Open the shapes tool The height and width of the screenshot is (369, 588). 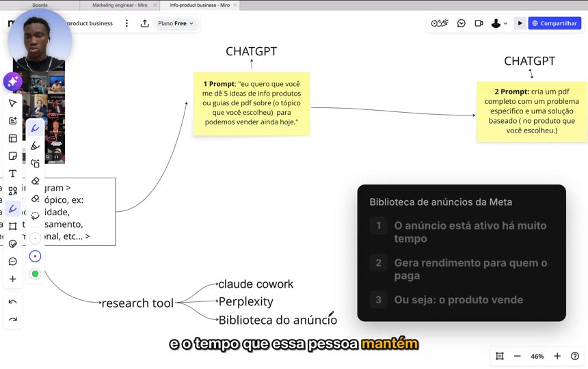coord(13,191)
